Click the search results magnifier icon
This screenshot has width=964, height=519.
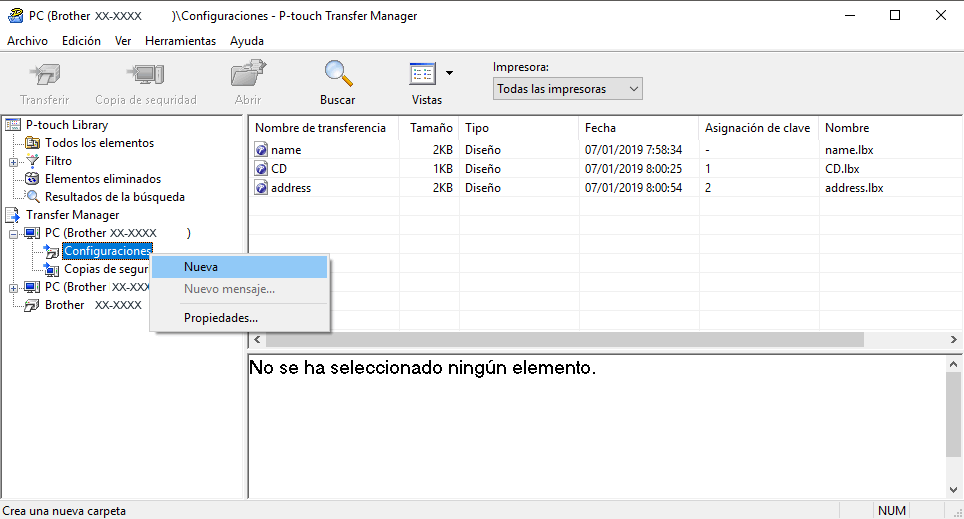tap(33, 197)
